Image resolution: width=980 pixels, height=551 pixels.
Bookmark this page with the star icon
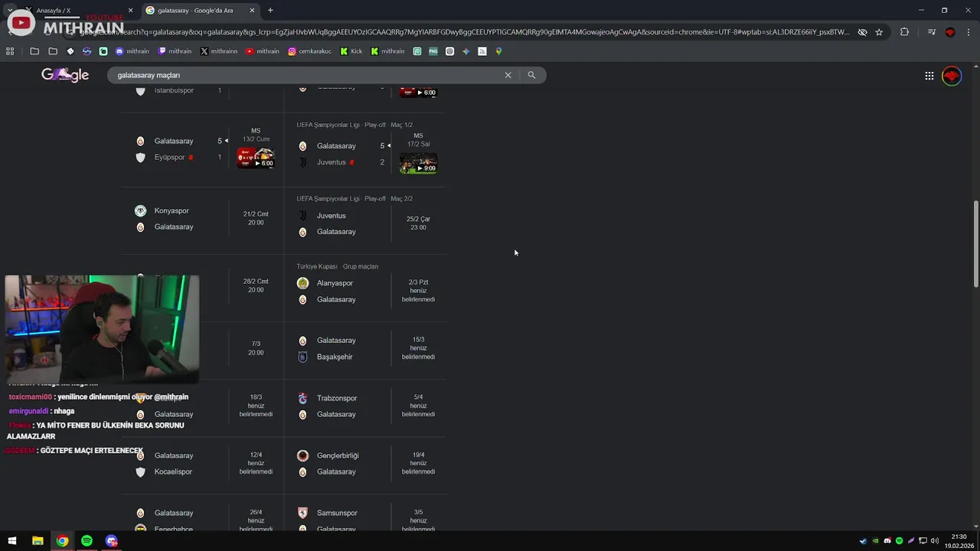(x=879, y=32)
